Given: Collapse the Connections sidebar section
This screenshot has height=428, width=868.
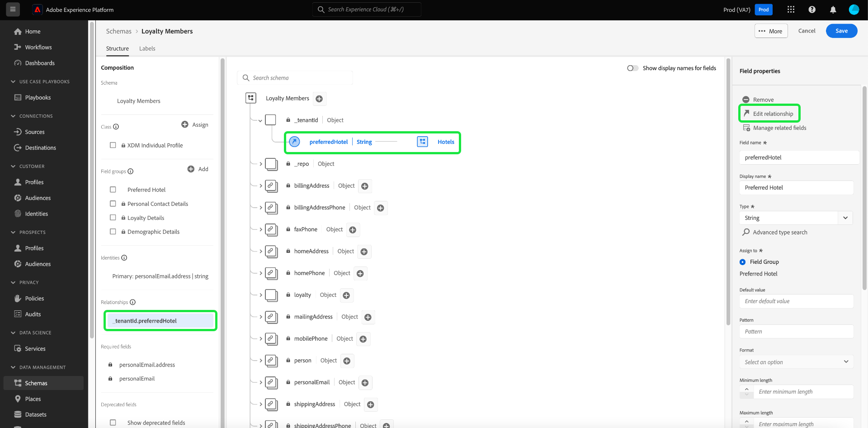Looking at the screenshot, I should pyautogui.click(x=13, y=116).
